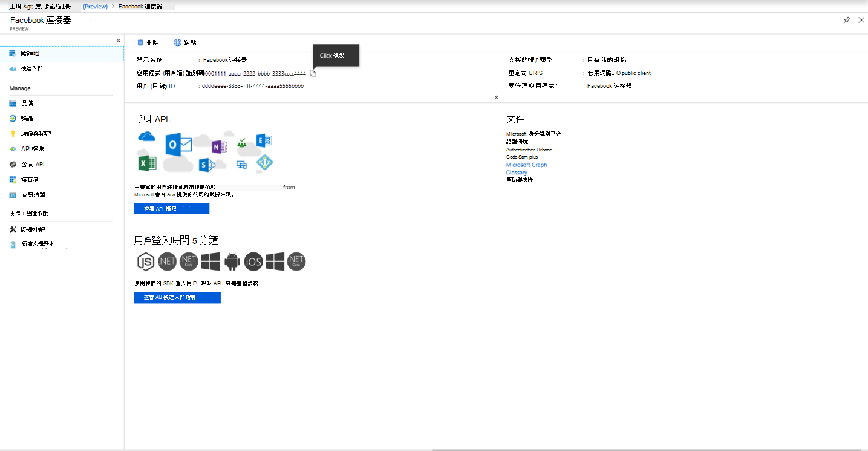Open Microsoft Graph documentation link
The height and width of the screenshot is (451, 868).
526,165
